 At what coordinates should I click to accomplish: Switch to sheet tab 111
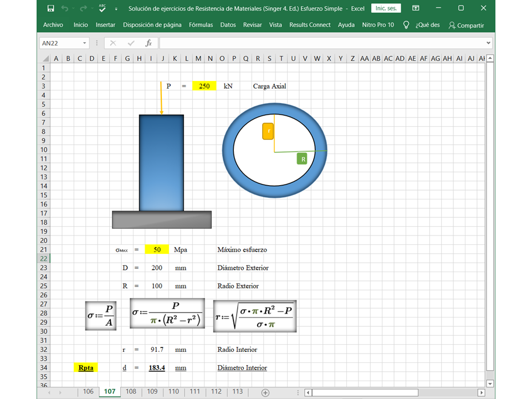pos(195,392)
